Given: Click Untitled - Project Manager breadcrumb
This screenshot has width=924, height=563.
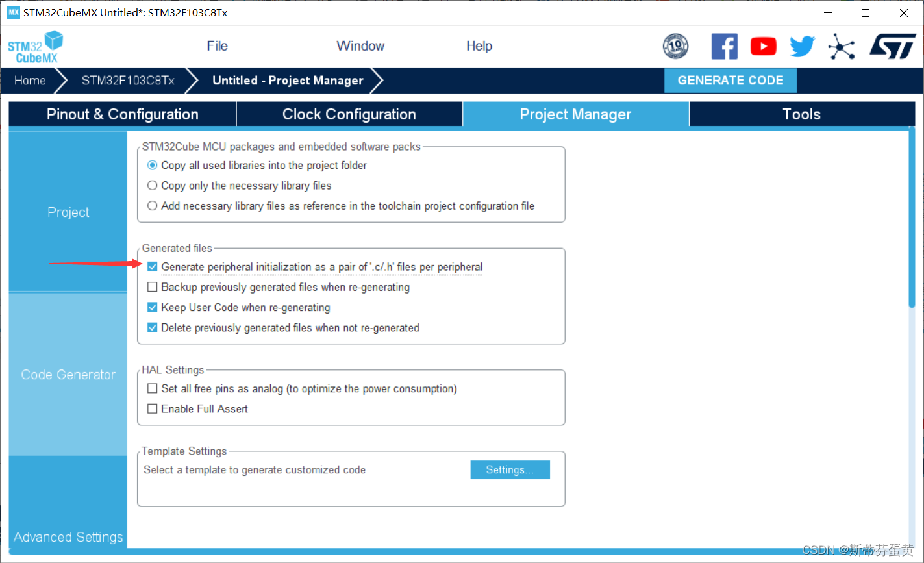Looking at the screenshot, I should pyautogui.click(x=288, y=81).
